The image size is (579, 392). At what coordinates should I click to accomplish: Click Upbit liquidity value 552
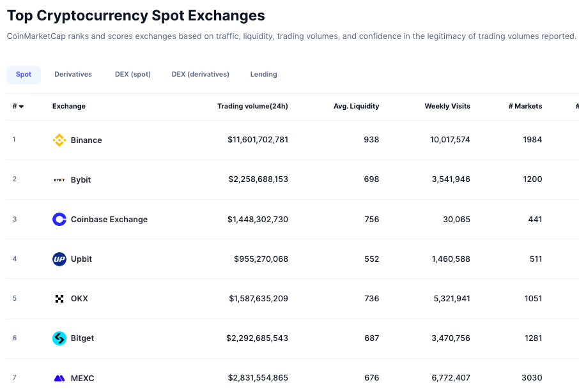click(x=372, y=259)
